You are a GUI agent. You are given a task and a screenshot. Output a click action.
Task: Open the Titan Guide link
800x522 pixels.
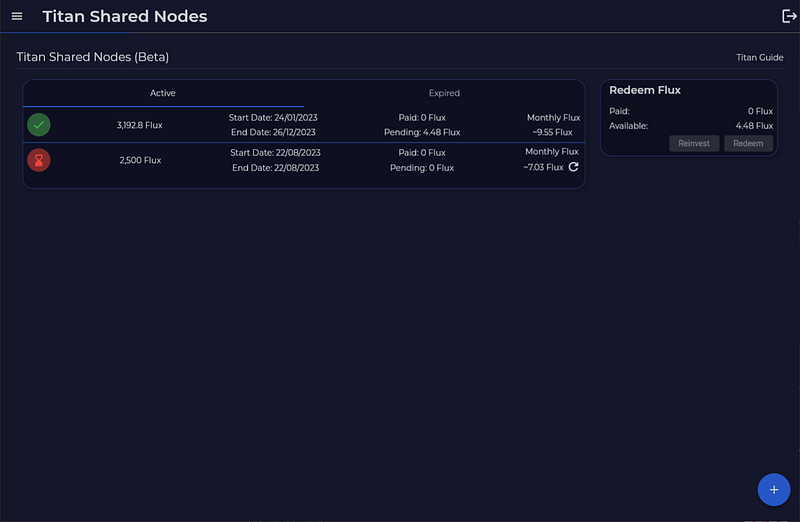pos(759,58)
